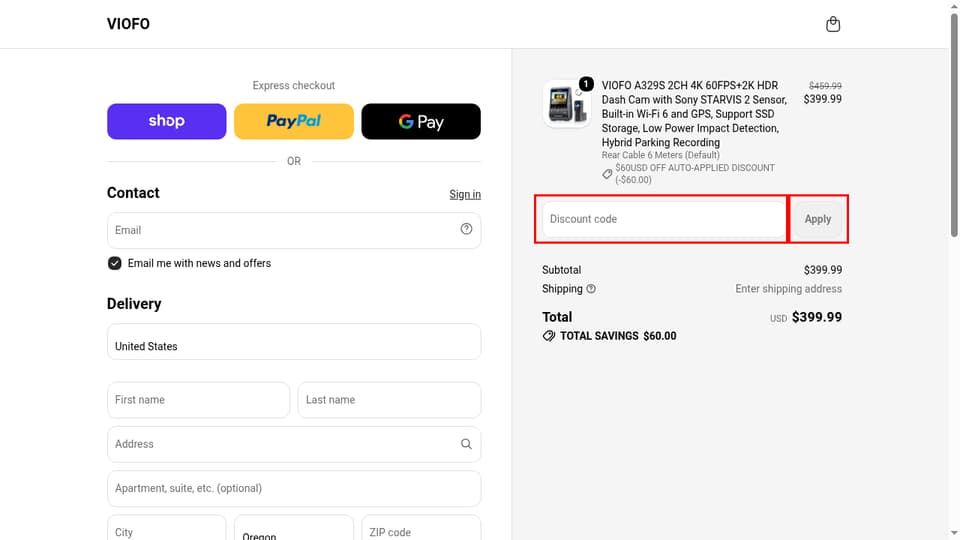
Task: Uncheck Email me with news and offers
Action: point(114,263)
